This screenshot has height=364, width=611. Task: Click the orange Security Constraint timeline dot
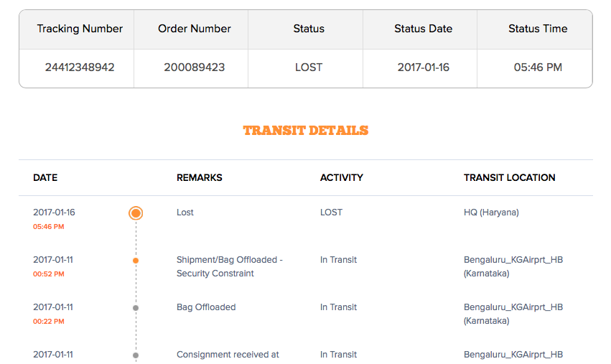tap(136, 261)
